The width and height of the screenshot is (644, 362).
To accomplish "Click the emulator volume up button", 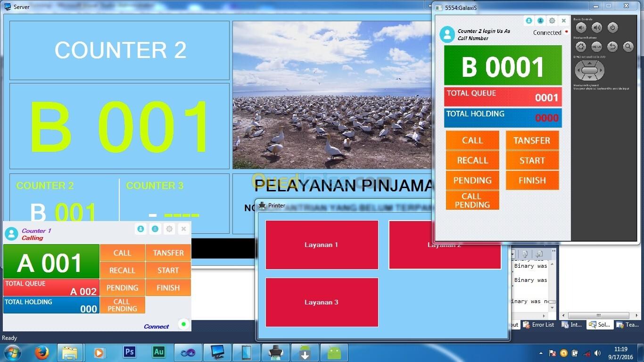I will (597, 28).
